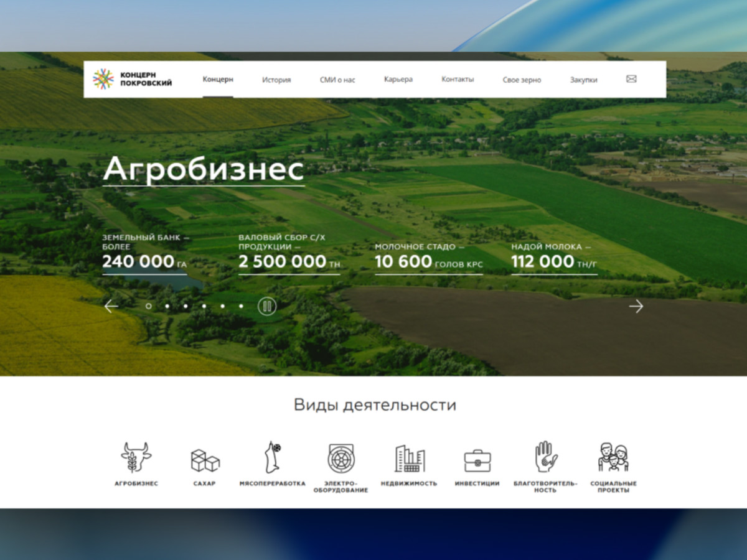
Task: Click the Недвижимость buildings icon
Action: pos(409,459)
